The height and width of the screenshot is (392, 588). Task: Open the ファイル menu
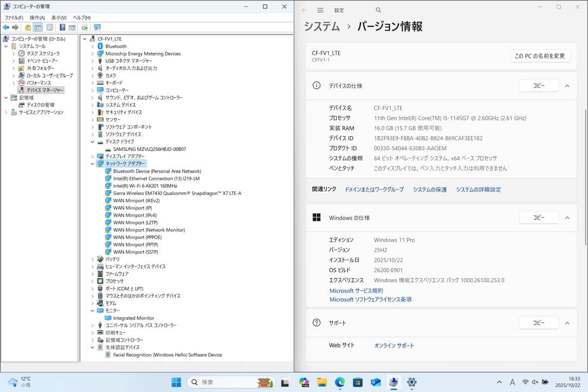pos(13,17)
